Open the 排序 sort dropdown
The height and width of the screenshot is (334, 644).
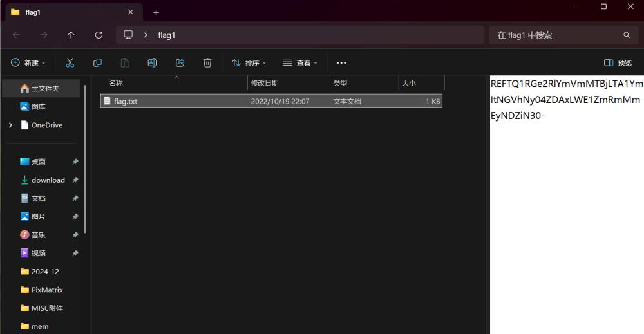point(249,63)
